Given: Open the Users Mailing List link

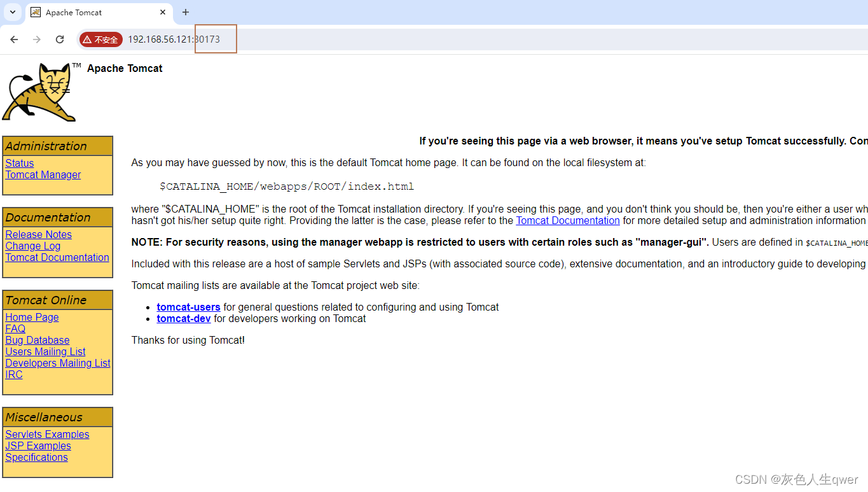Looking at the screenshot, I should point(45,351).
